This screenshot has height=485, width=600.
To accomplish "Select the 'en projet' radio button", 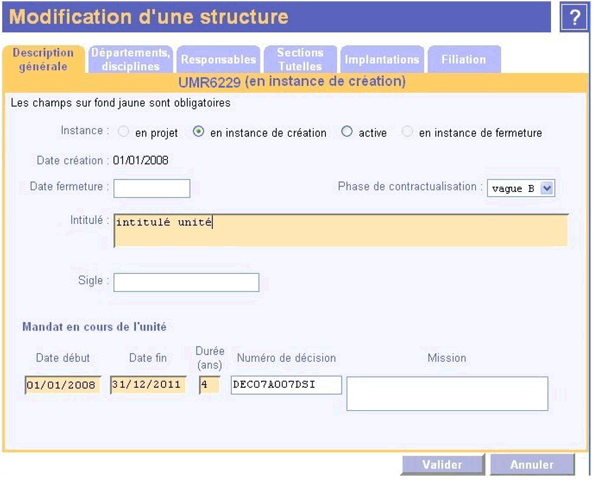I will [123, 132].
